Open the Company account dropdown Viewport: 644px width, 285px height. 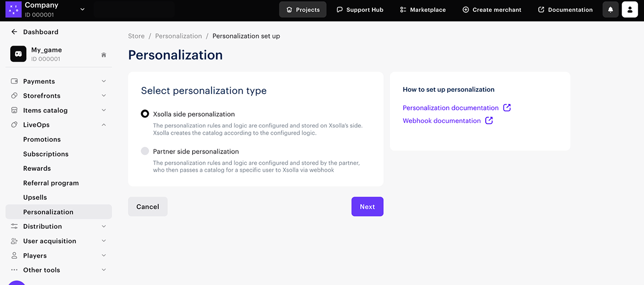click(82, 9)
